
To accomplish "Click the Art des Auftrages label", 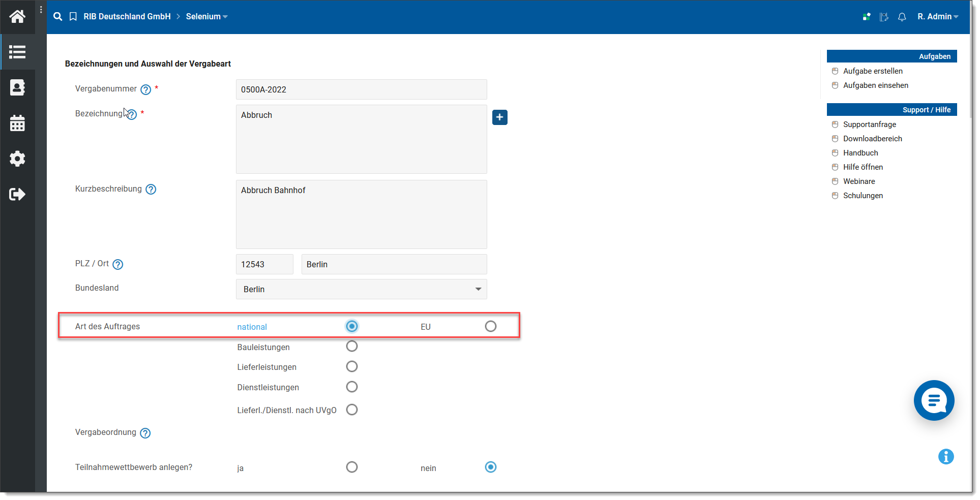I will (x=107, y=327).
